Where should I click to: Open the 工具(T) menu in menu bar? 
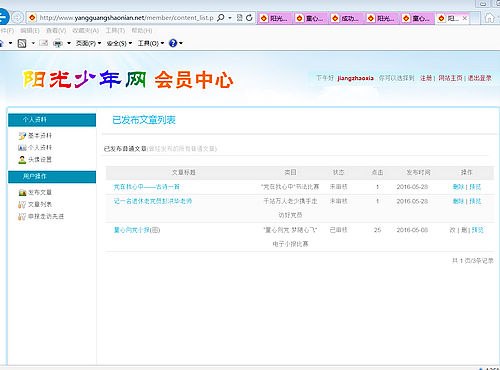(115, 31)
